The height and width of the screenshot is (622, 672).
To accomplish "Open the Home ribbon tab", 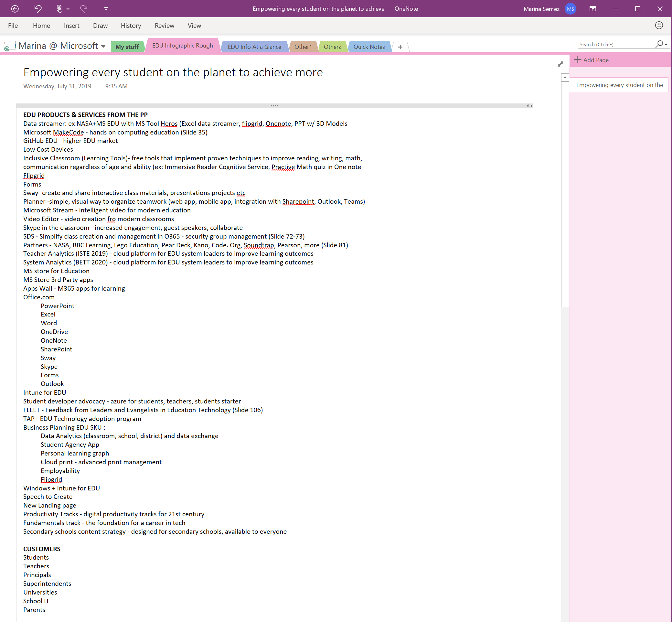I will tap(41, 26).
